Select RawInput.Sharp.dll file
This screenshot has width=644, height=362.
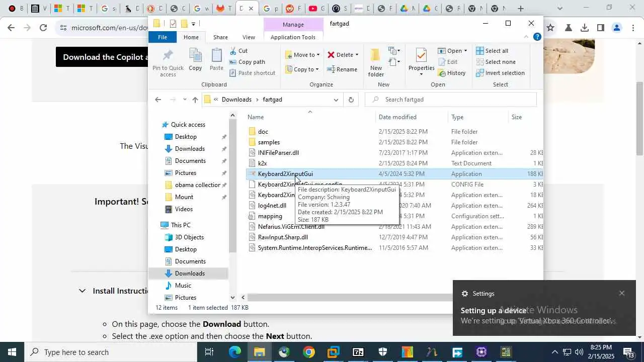pyautogui.click(x=283, y=237)
